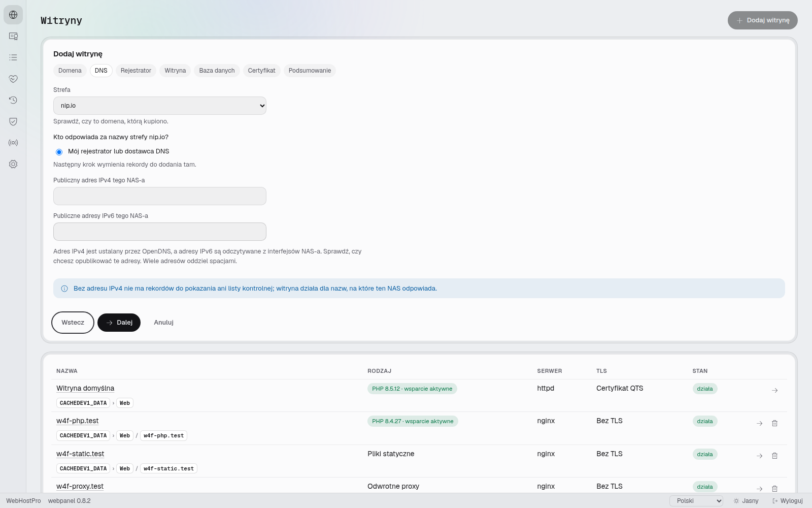This screenshot has width=812, height=508.
Task: Select 'Mój rejestrator lub dostawca DNS' radio
Action: pos(59,152)
